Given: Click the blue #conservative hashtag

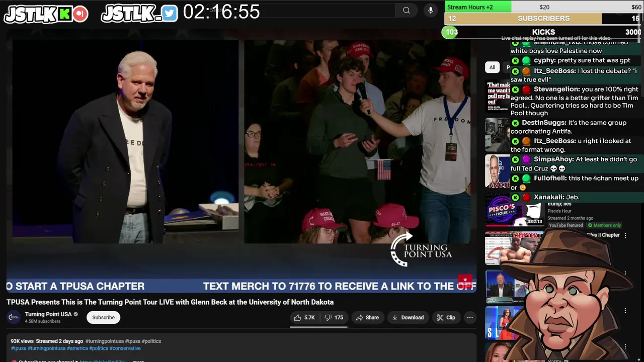Looking at the screenshot, I should tap(125, 348).
